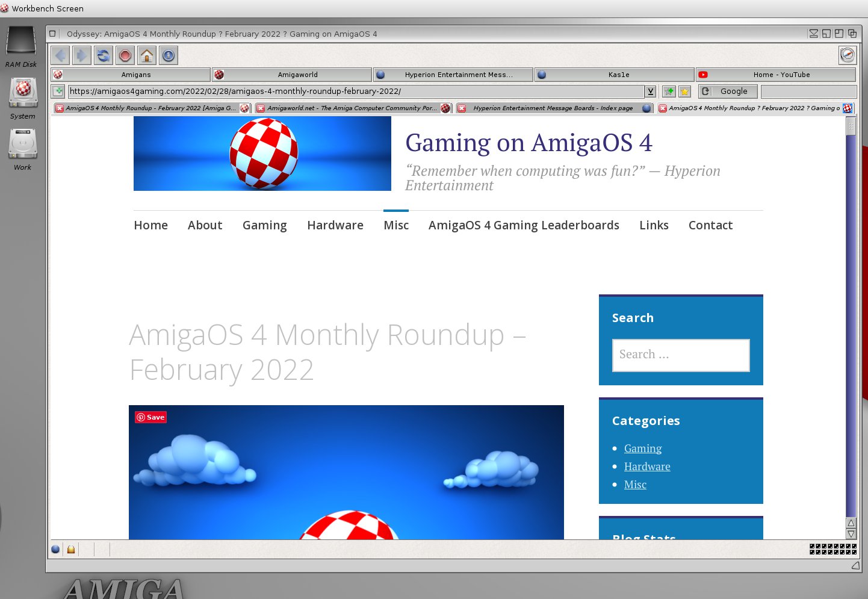Click the Workbench Screen title bar text

pyautogui.click(x=48, y=8)
